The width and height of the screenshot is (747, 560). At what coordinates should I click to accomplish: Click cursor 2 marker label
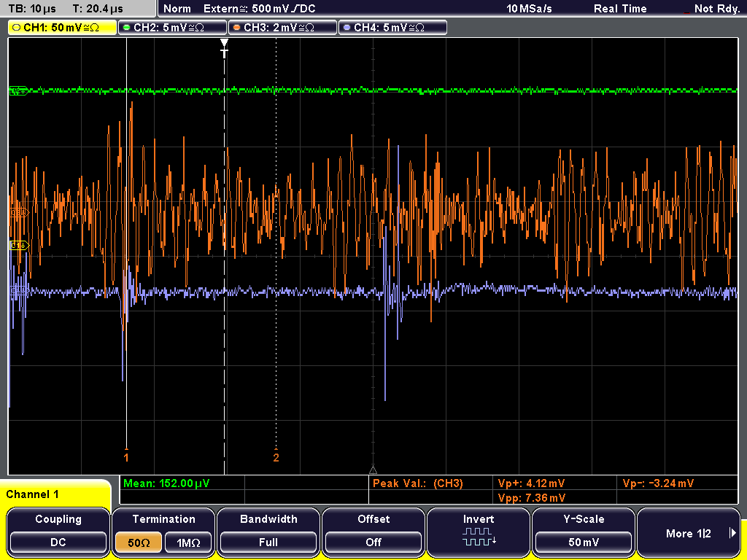276,456
